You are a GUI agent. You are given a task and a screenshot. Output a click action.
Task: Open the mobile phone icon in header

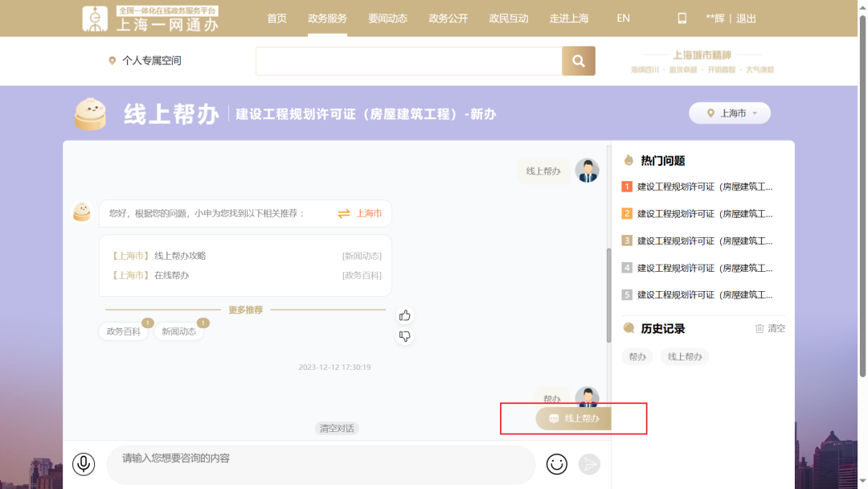(682, 18)
